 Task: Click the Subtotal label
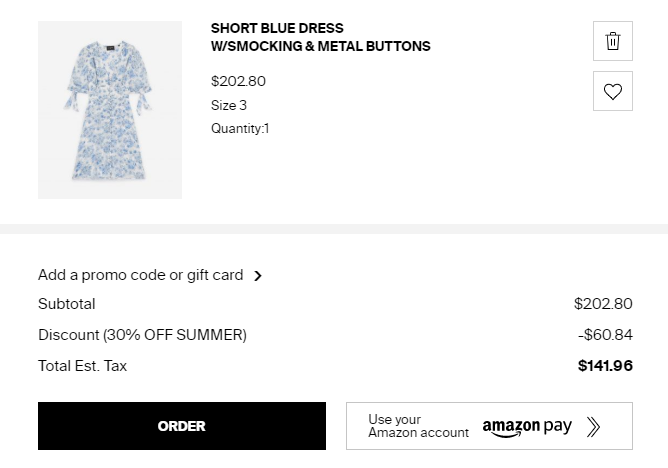(x=66, y=304)
